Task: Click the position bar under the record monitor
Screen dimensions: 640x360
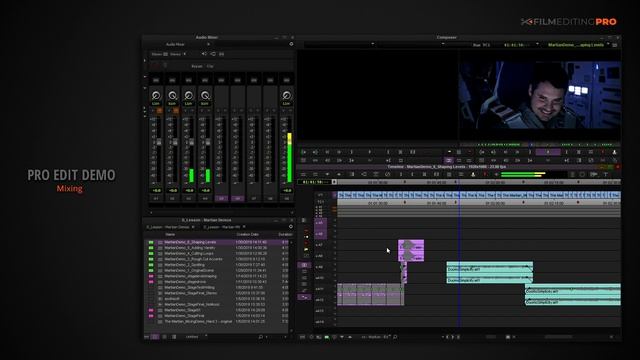Action: pyautogui.click(x=540, y=144)
